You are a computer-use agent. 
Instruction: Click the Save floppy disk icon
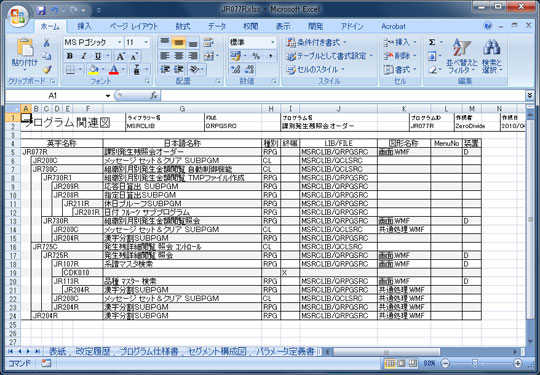click(41, 10)
